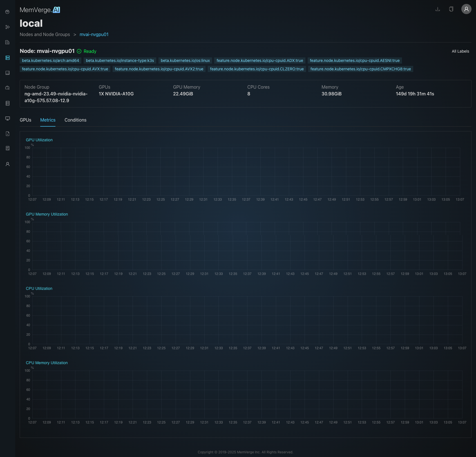Viewport: 476px width, 457px height.
Task: Switch to the GPUs tab
Action: [25, 120]
